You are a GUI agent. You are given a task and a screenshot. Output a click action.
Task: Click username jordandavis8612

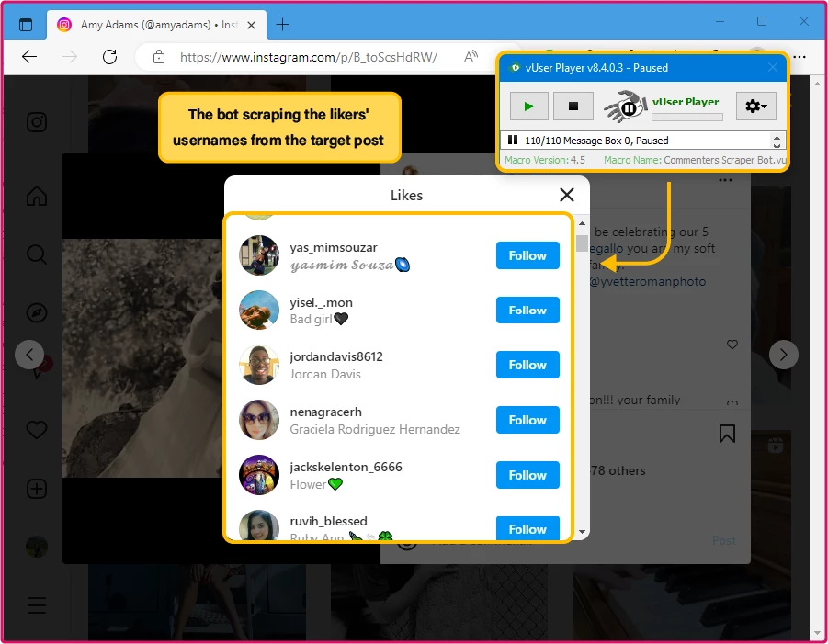click(x=336, y=356)
